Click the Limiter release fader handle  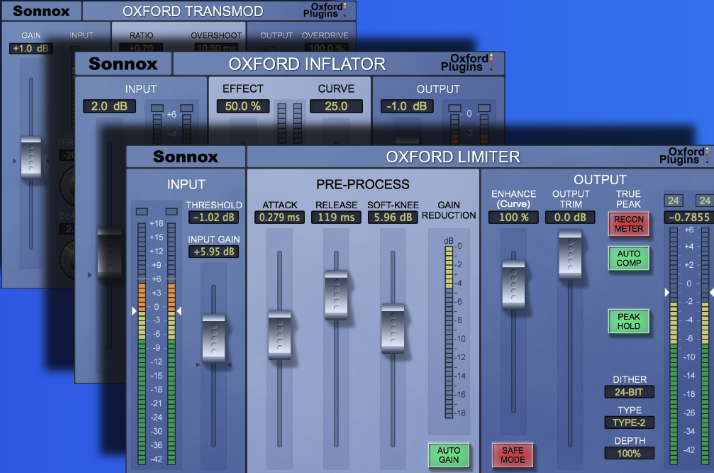pos(336,295)
